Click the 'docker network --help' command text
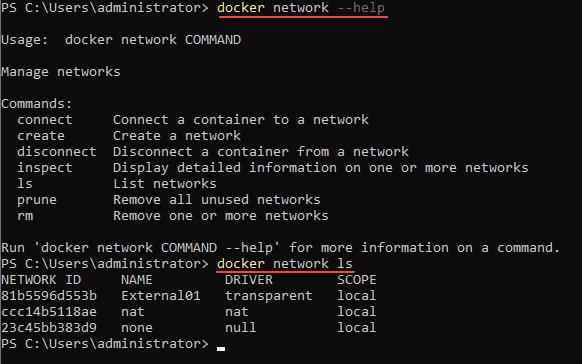 (x=301, y=8)
